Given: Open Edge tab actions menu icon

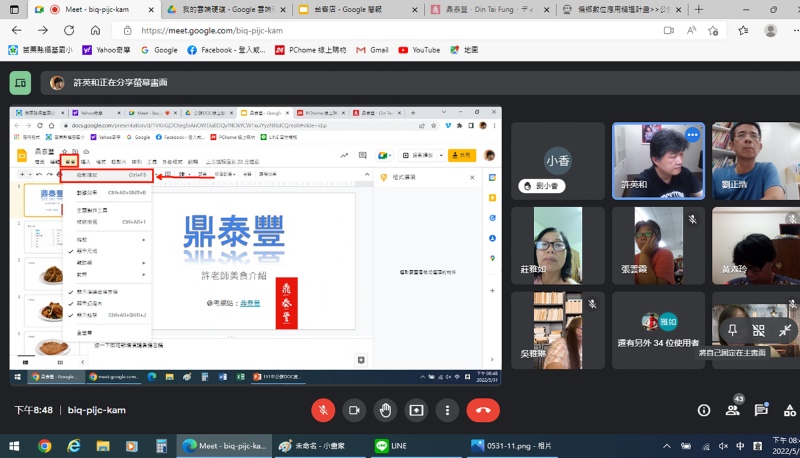Looking at the screenshot, I should point(14,9).
